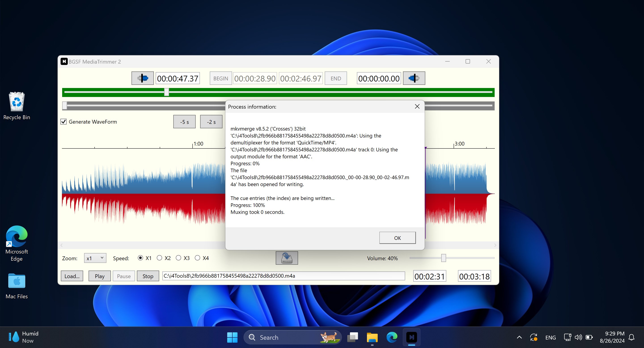Select the X4 speed radio button
Viewport: 644px width, 348px height.
coord(197,258)
